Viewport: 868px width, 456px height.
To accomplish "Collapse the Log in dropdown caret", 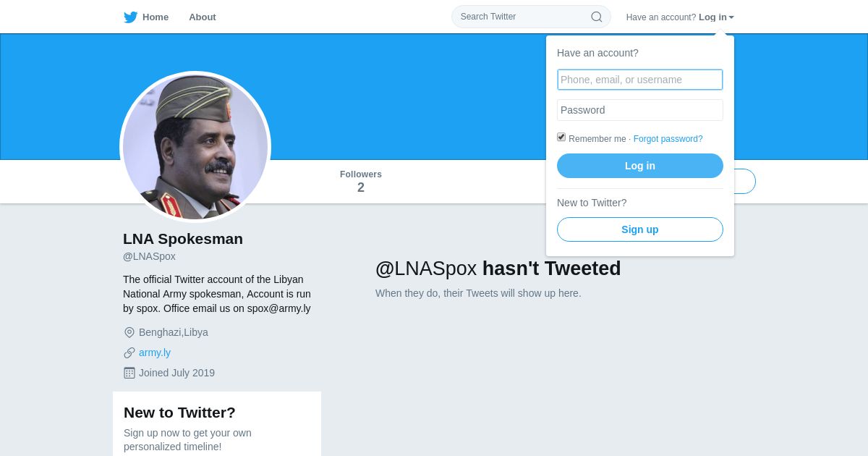I will [x=731, y=17].
